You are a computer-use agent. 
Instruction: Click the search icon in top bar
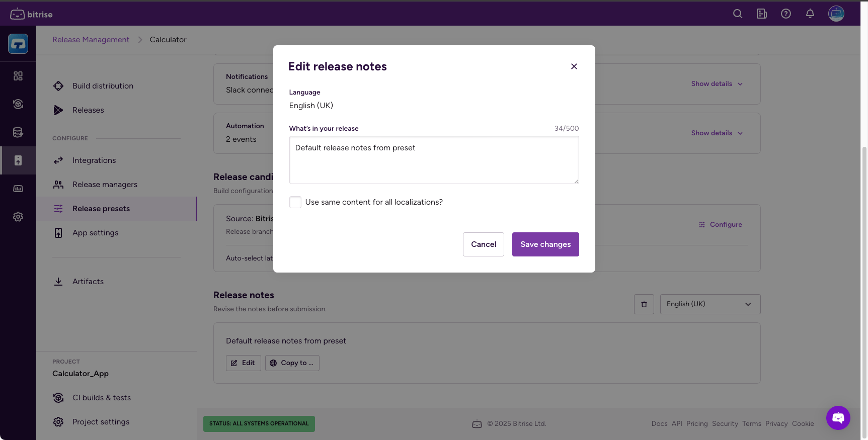coord(738,14)
